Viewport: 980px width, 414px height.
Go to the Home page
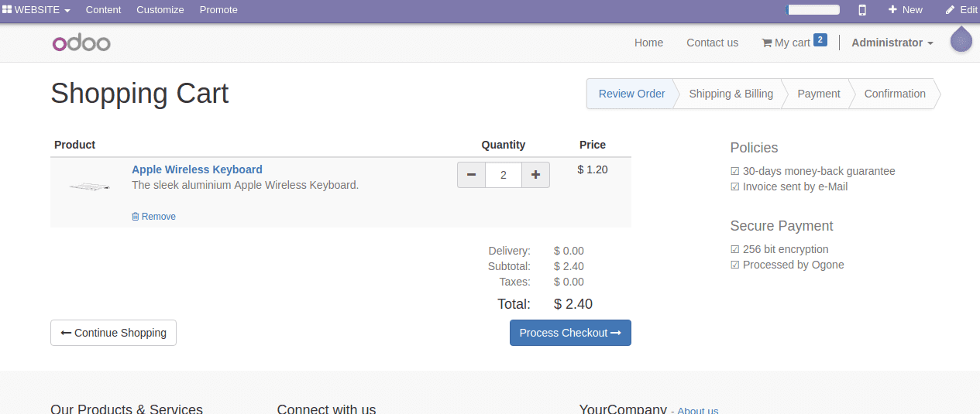coord(648,43)
